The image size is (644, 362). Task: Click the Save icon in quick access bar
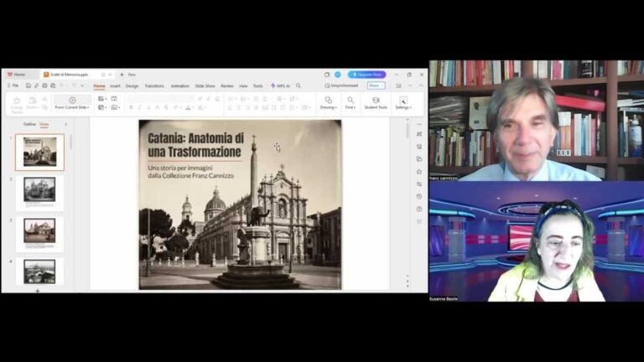click(x=28, y=85)
